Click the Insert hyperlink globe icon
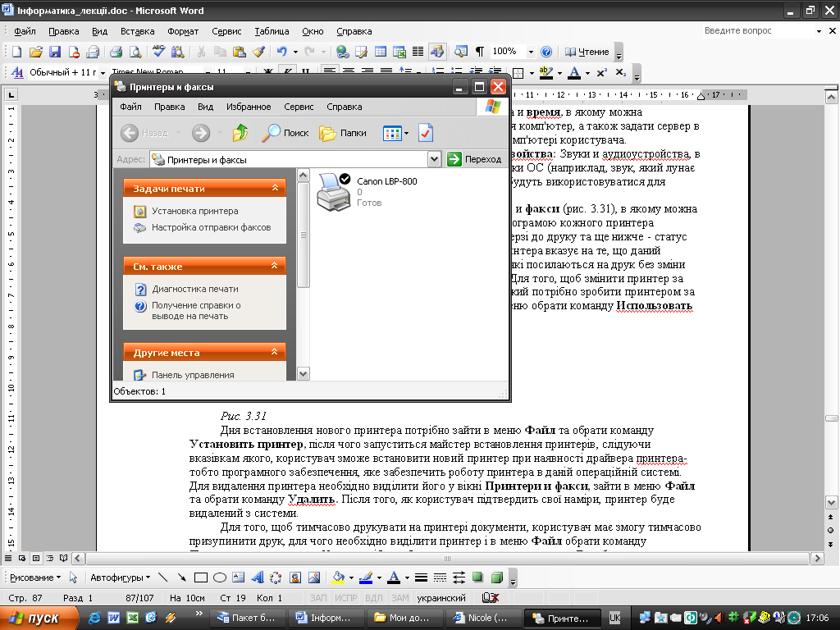Screen dimensions: 840x630 point(342,52)
